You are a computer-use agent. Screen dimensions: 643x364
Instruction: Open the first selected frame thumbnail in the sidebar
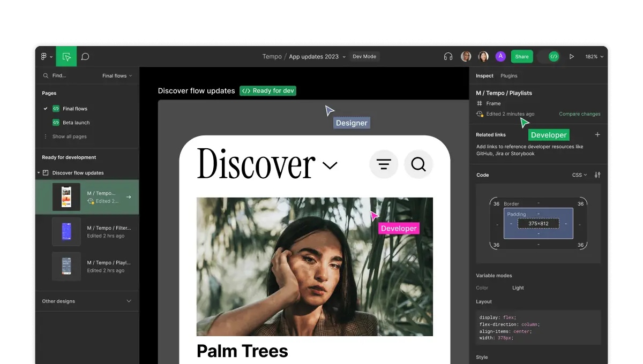pos(66,197)
